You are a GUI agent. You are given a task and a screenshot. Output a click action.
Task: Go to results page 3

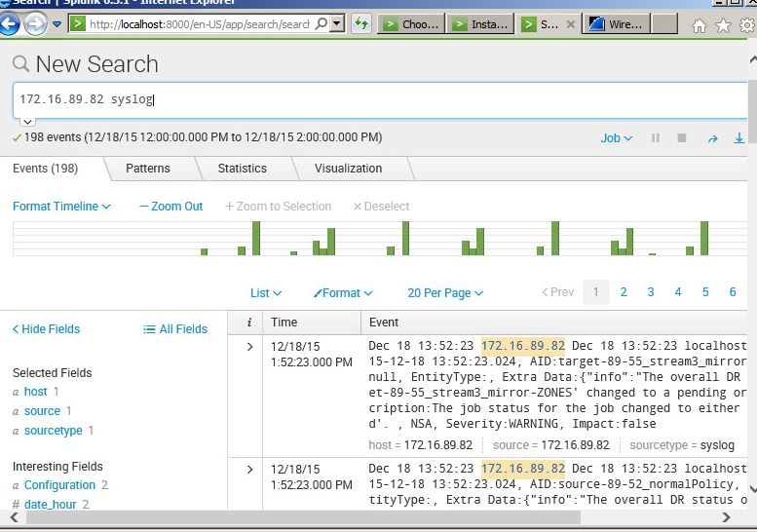[x=651, y=292]
